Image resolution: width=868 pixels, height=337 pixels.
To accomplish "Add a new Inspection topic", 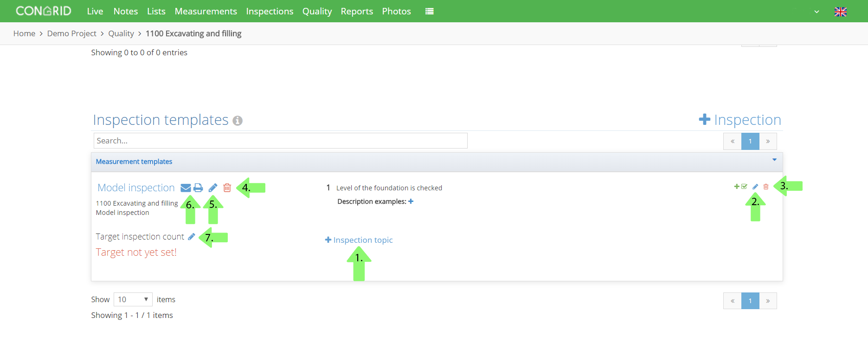I will point(359,240).
